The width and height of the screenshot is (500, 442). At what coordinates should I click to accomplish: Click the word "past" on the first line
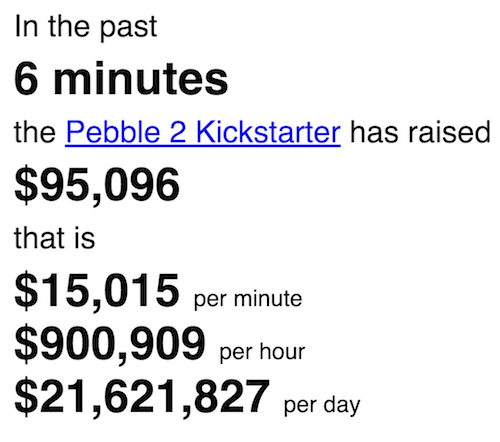tap(129, 29)
